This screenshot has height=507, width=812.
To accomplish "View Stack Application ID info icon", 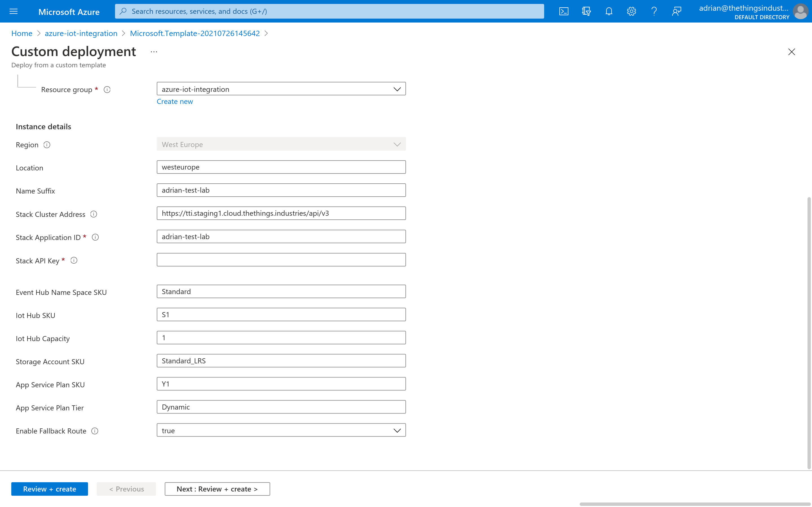I will pyautogui.click(x=95, y=237).
